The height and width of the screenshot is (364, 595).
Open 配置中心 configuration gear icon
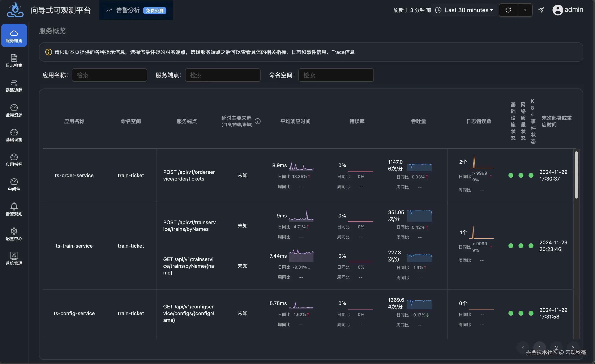pos(14,234)
